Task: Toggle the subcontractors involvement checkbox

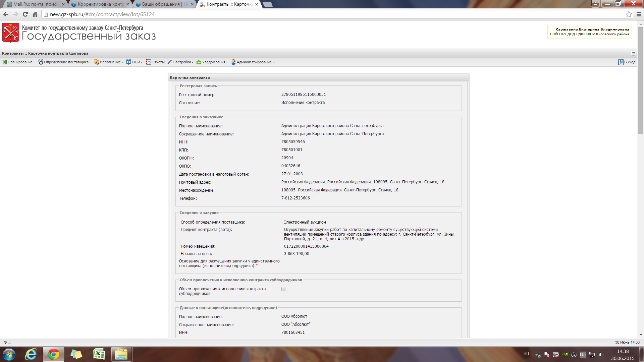Action: pyautogui.click(x=283, y=289)
